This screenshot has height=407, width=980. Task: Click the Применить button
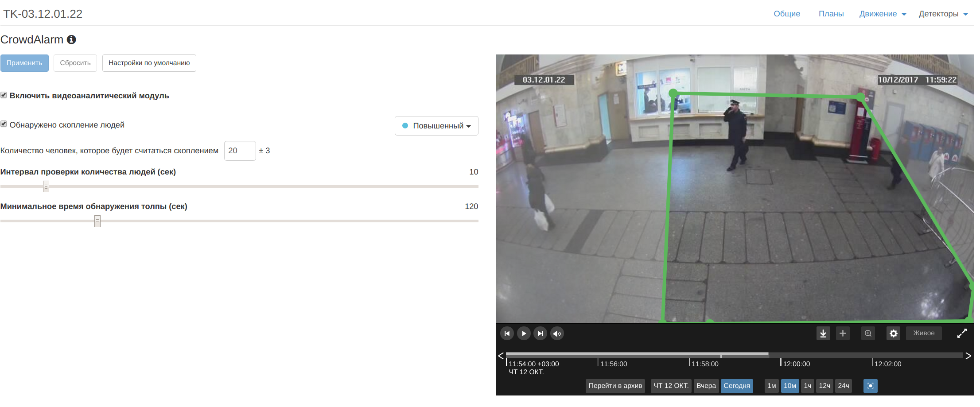[24, 63]
